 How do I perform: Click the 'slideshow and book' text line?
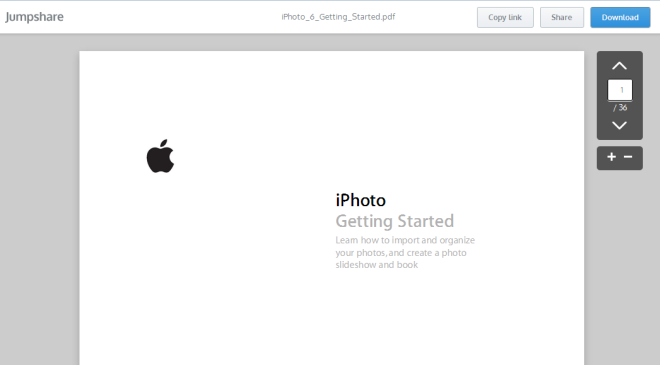(377, 265)
